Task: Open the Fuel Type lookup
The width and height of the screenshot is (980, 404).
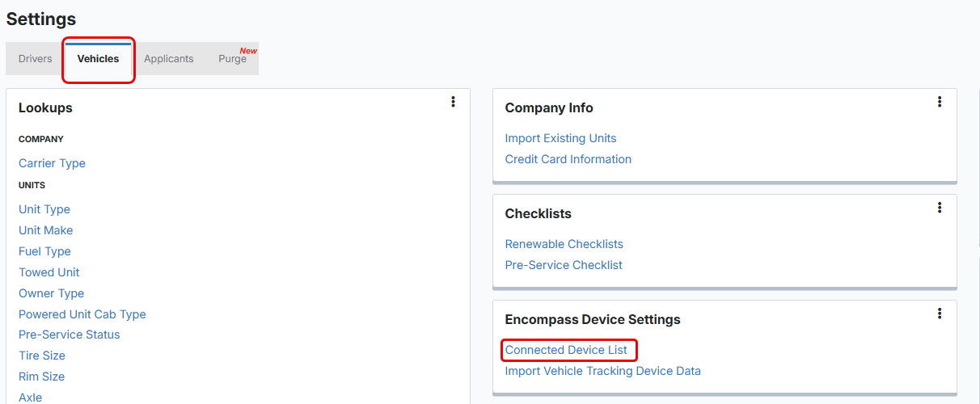Action: tap(44, 251)
